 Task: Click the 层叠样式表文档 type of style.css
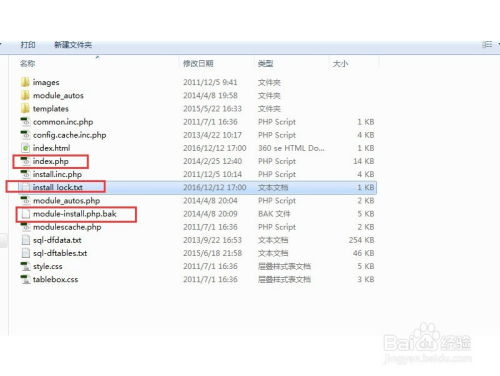click(x=284, y=266)
